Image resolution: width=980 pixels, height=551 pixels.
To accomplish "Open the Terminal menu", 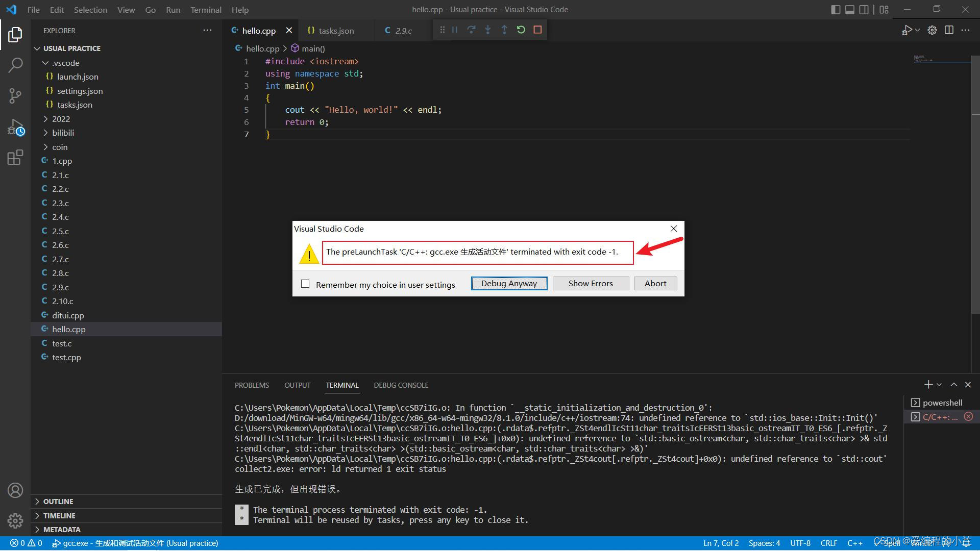I will pyautogui.click(x=206, y=10).
